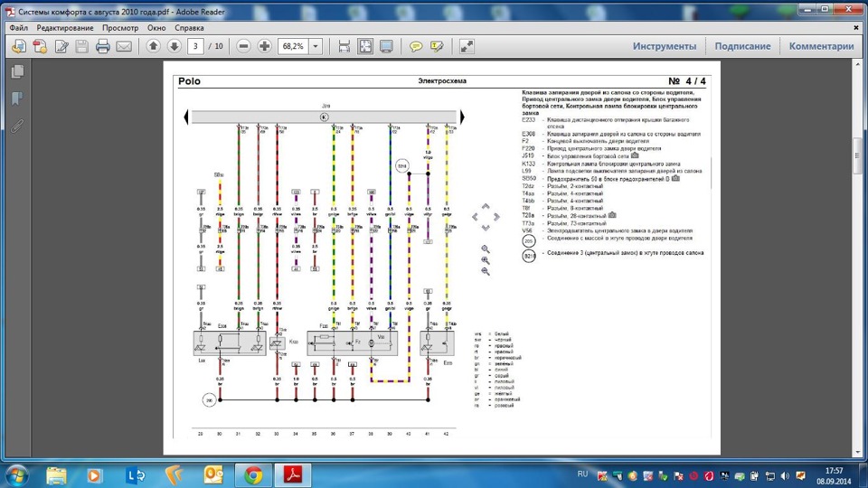The width and height of the screenshot is (868, 488).
Task: Click the scrollbar down arrow
Action: coord(857,452)
